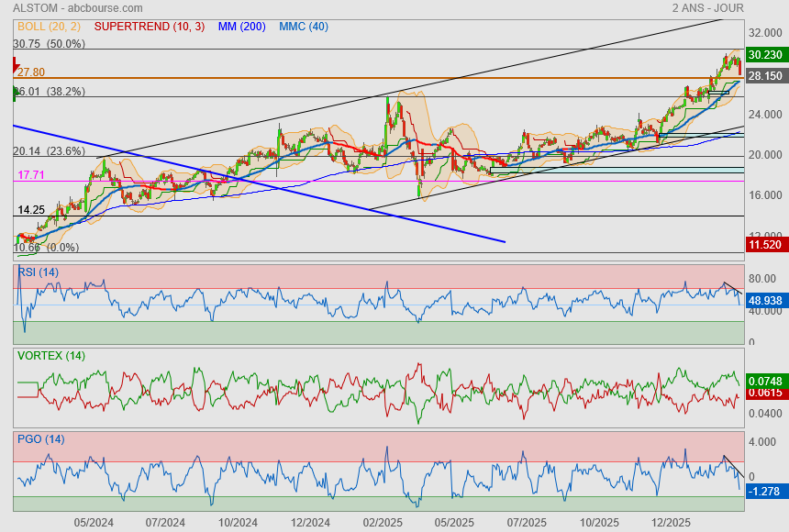This screenshot has height=532, width=789.
Task: Click the magenta 17.71 level label
Action: (x=31, y=174)
